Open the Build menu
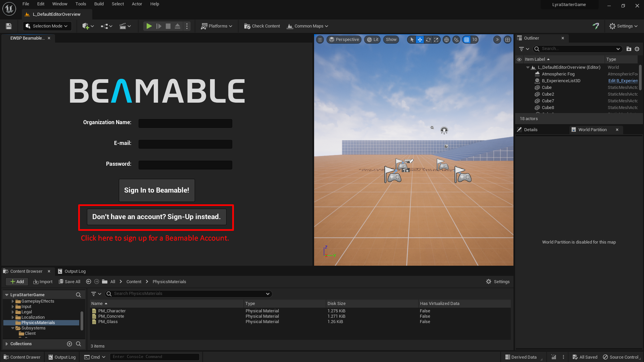Viewport: 644px width, 362px height. (99, 4)
